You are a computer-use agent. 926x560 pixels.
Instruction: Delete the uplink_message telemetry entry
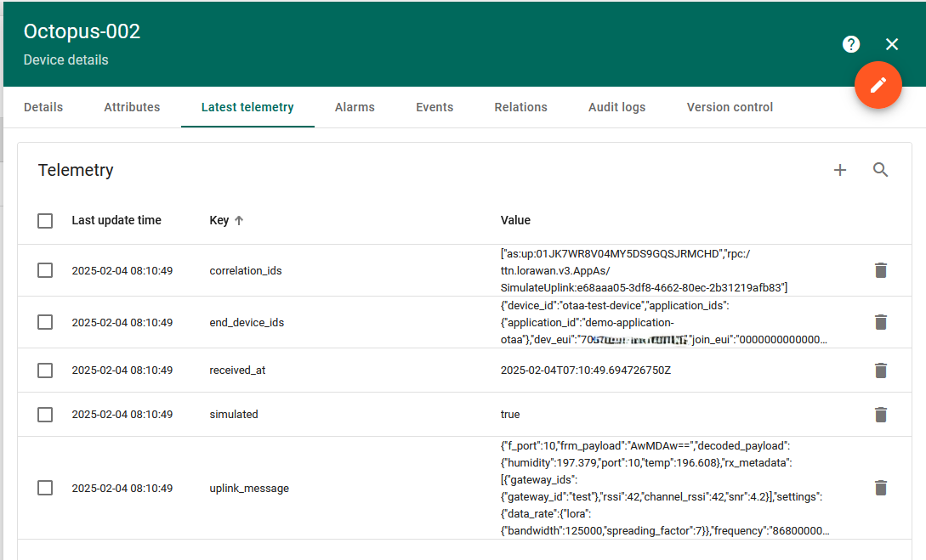[x=881, y=487]
